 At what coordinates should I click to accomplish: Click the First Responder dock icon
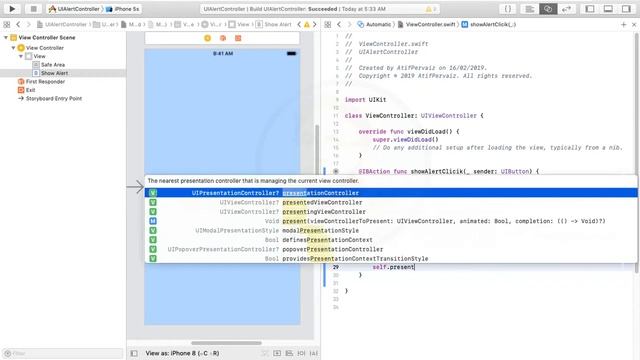point(223,38)
